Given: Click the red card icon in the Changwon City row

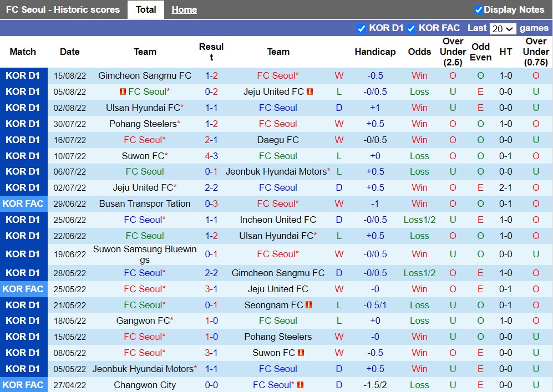Looking at the screenshot, I should point(300,385).
